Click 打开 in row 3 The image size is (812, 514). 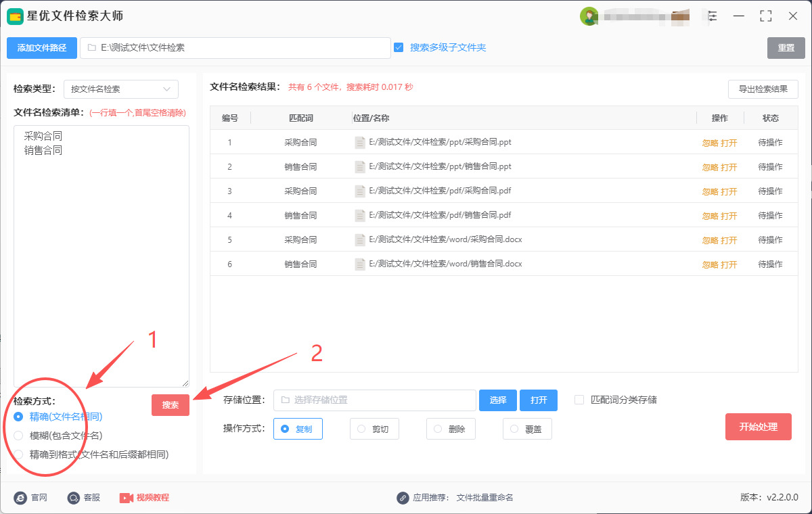point(729,192)
